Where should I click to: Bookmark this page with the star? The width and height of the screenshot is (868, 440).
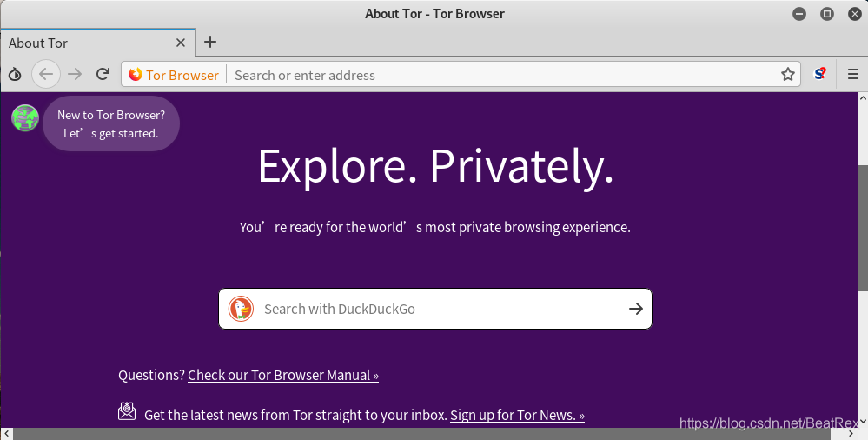788,74
